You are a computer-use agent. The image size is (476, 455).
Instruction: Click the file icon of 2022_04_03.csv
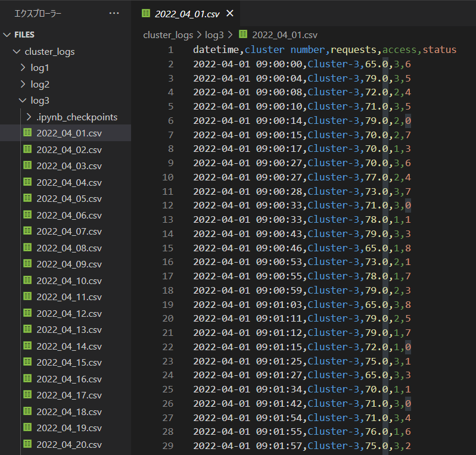(x=27, y=165)
